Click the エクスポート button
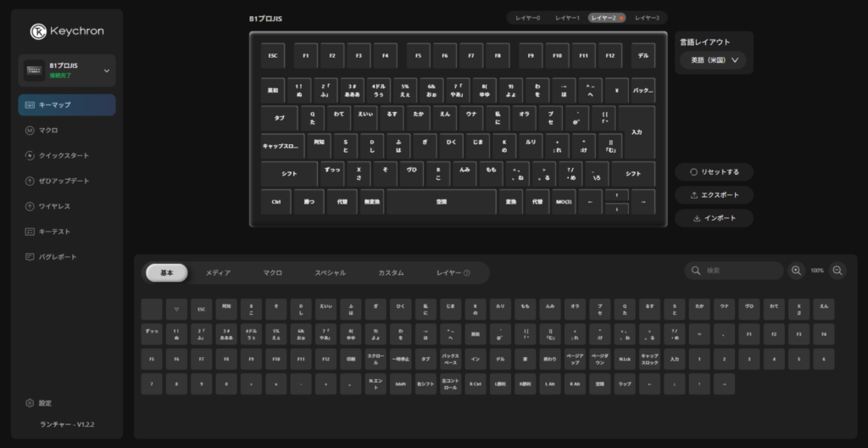 [714, 195]
